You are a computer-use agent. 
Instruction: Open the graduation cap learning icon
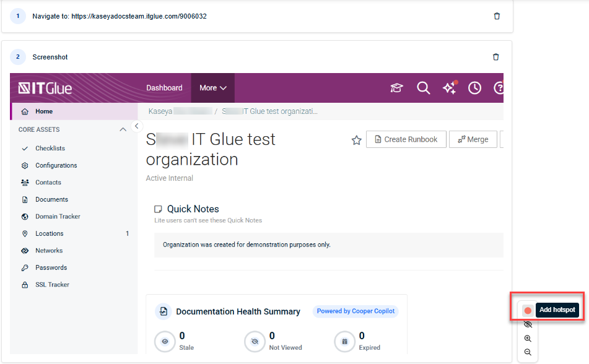[x=396, y=88]
